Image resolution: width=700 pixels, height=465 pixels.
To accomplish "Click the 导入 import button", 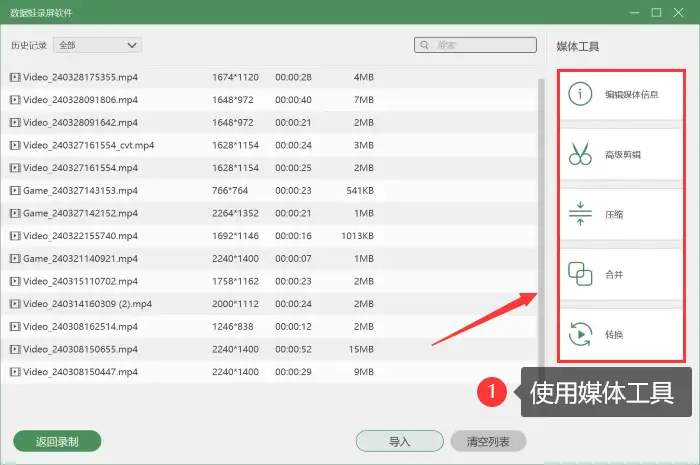I will pos(400,441).
